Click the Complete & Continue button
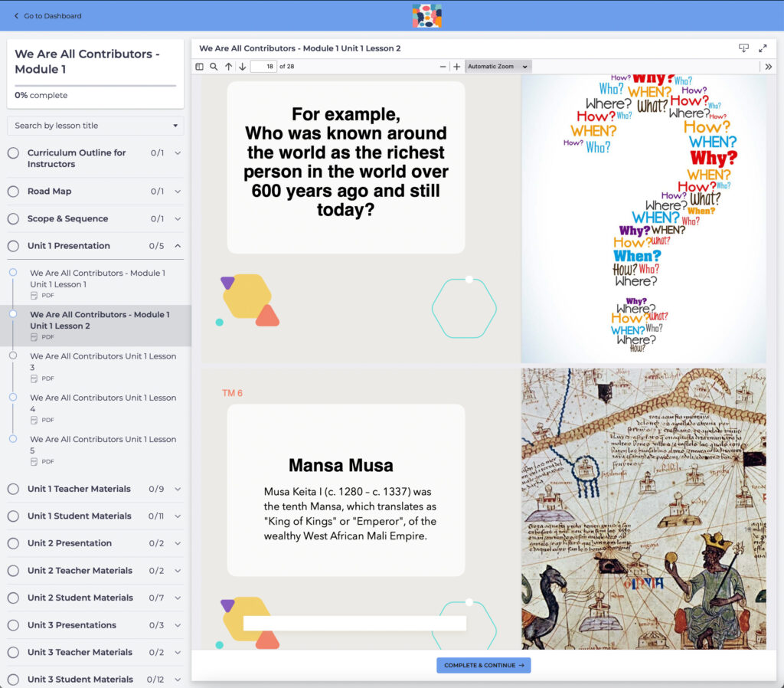Screen dimensions: 784x688 pyautogui.click(x=483, y=665)
